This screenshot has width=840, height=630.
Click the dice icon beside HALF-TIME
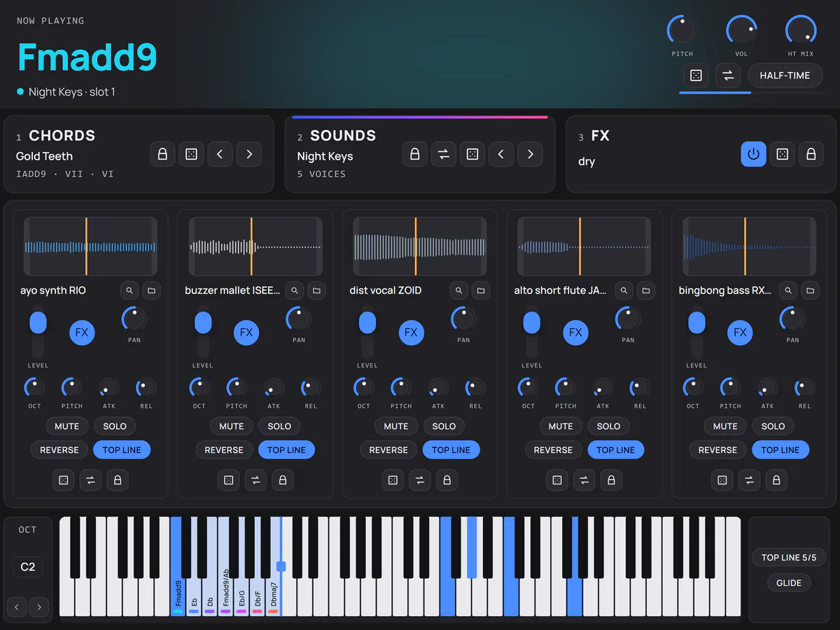click(696, 76)
